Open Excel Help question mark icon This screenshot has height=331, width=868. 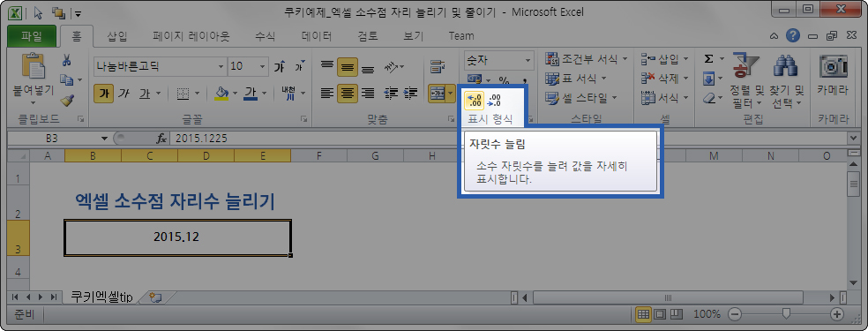[x=793, y=36]
